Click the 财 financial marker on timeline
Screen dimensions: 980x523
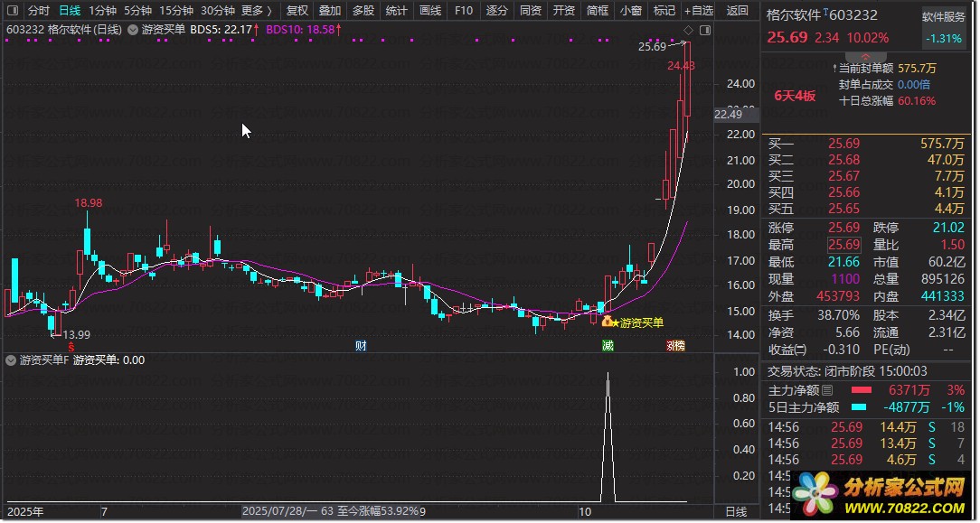pyautogui.click(x=361, y=346)
